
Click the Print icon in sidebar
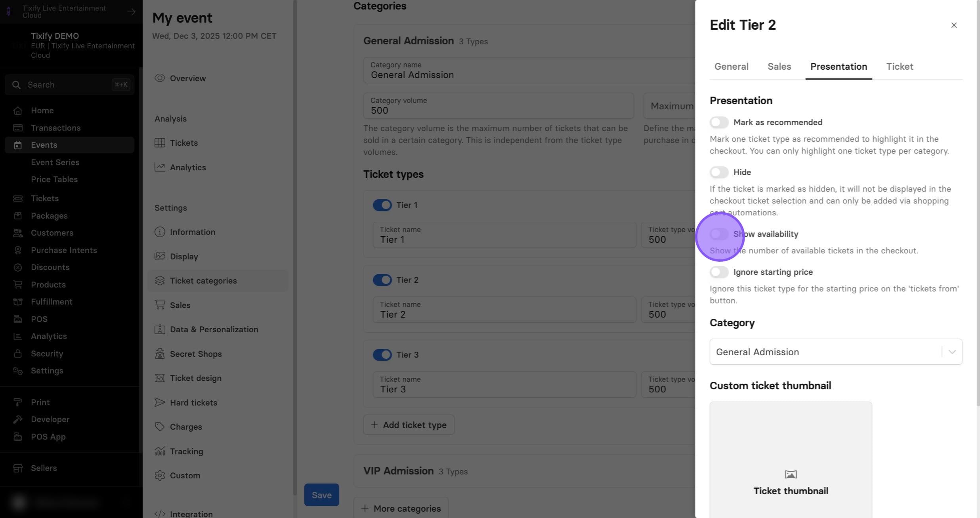17,402
